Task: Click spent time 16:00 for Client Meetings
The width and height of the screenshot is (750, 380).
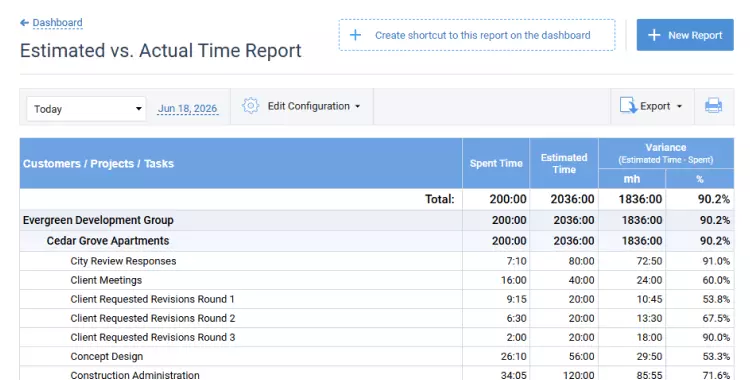Action: pos(513,280)
